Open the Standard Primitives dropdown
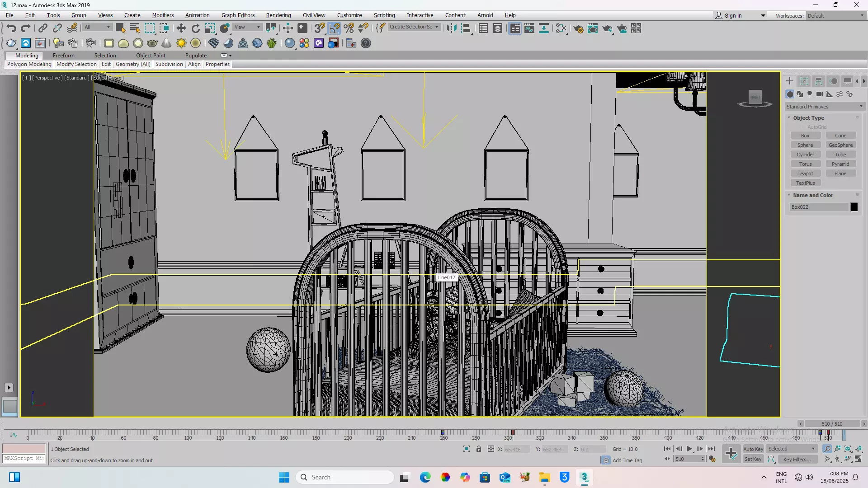The image size is (868, 488). tap(825, 107)
